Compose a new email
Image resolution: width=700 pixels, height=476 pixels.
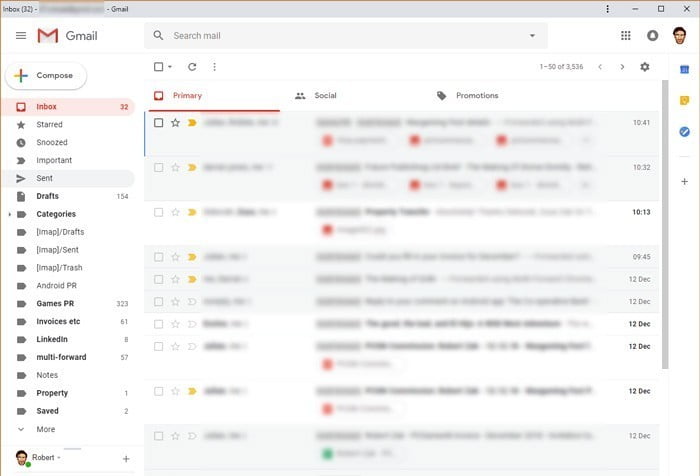tap(46, 75)
